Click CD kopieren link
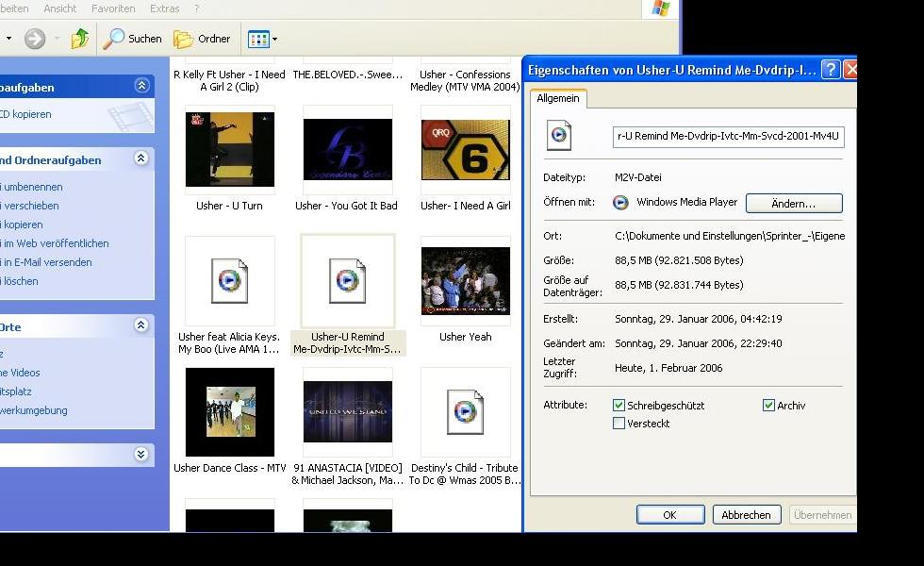 (25, 114)
